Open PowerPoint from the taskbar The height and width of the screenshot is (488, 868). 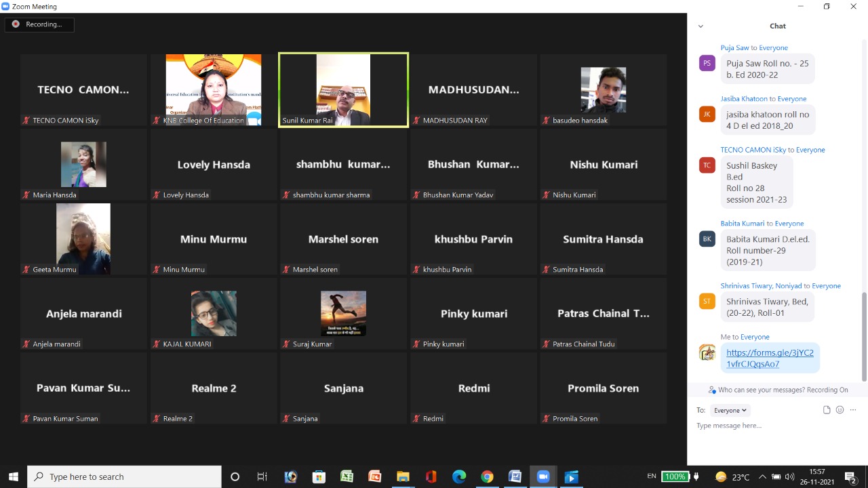pyautogui.click(x=374, y=476)
